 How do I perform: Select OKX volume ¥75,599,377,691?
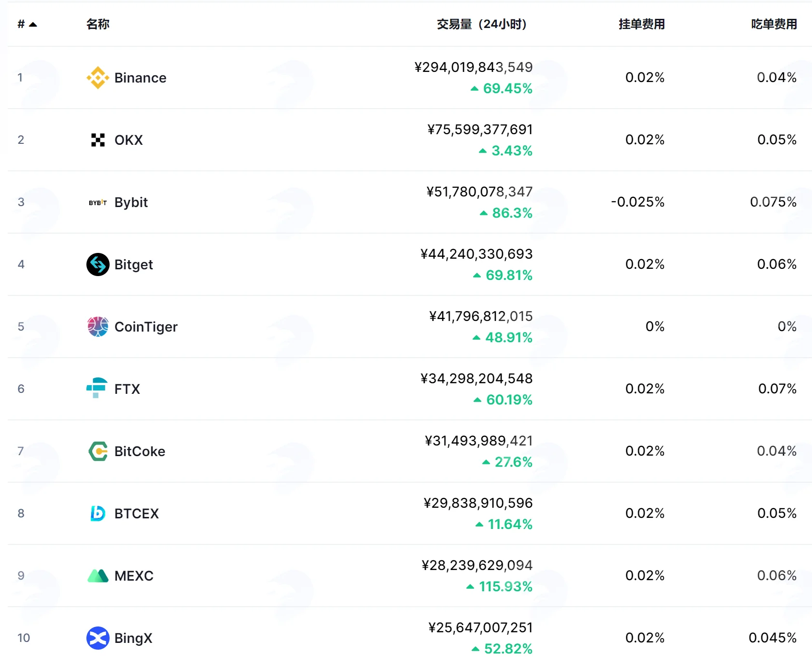point(480,129)
